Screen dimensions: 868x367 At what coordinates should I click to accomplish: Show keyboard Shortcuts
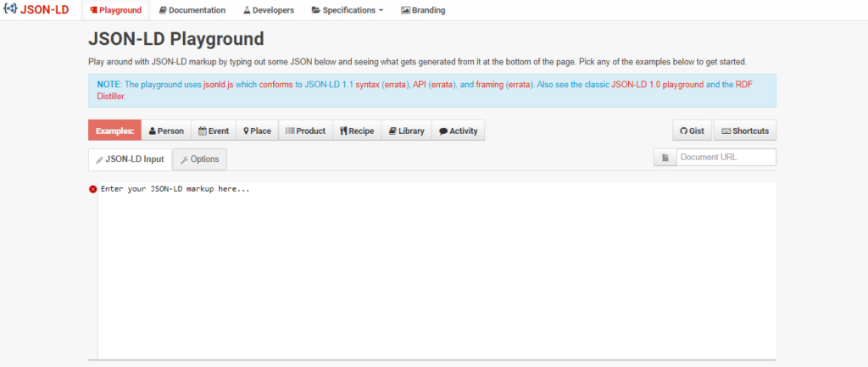point(745,131)
